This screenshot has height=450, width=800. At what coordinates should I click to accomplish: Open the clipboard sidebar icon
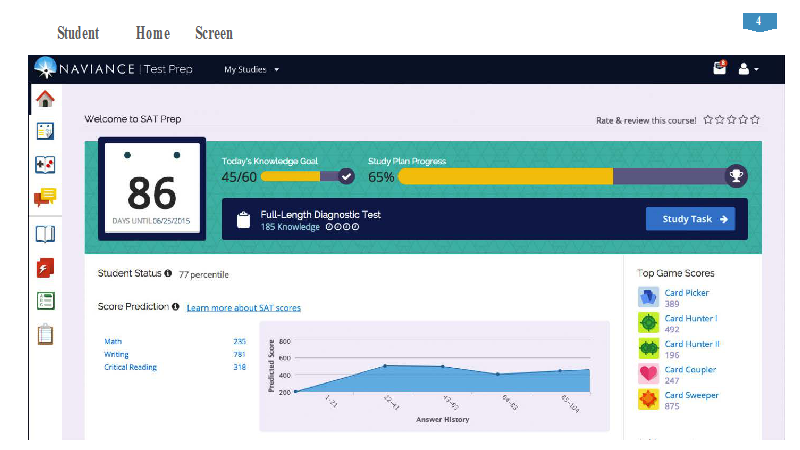tap(45, 334)
